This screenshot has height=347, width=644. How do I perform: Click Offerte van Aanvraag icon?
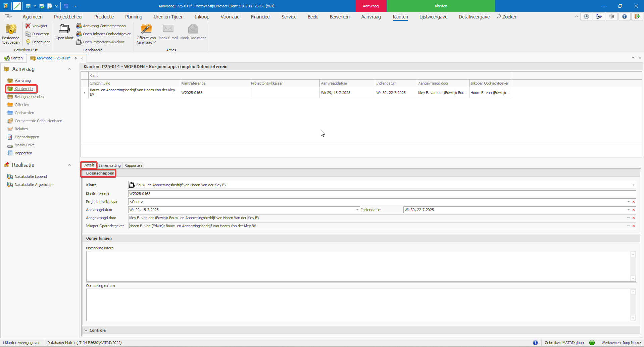click(146, 29)
